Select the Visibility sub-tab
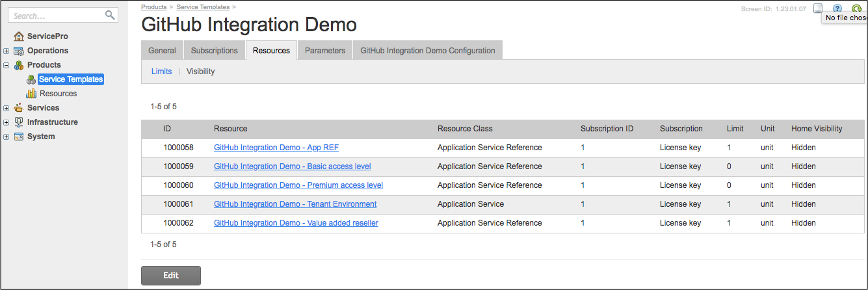 tap(200, 72)
